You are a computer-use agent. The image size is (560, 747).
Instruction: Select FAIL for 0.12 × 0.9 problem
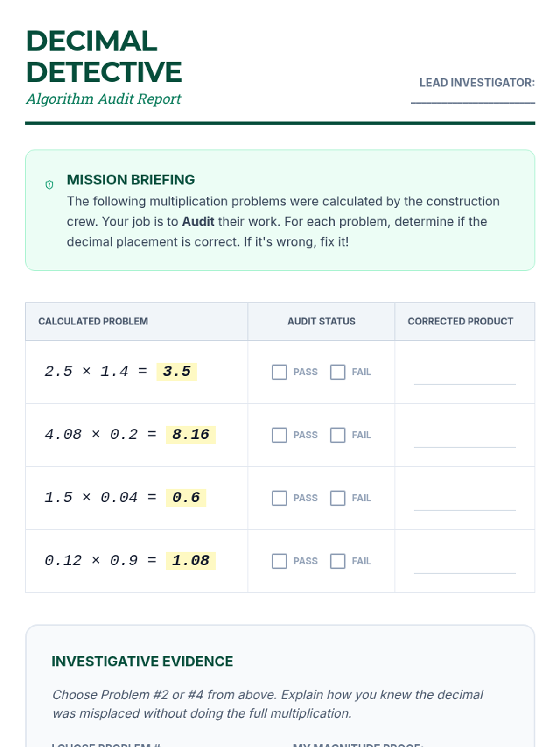[x=337, y=561]
